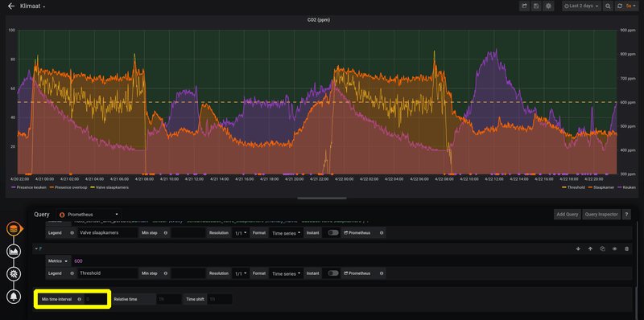Toggle Instant switch in Valve slaapkamers row
The height and width of the screenshot is (320, 644).
[333, 232]
